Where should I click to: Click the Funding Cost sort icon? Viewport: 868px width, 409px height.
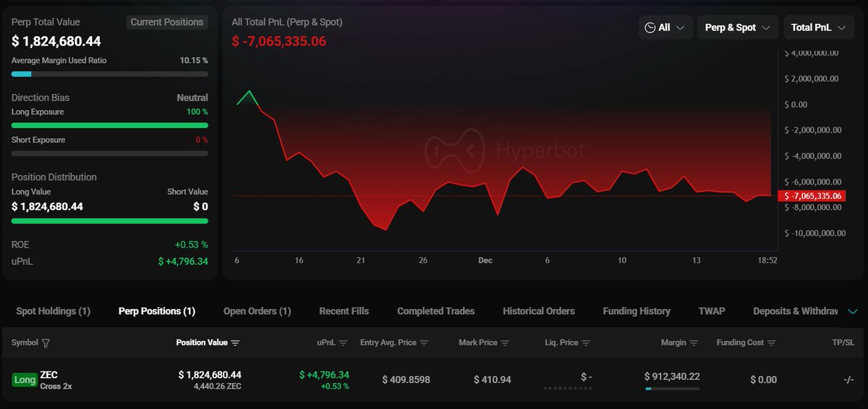point(771,343)
